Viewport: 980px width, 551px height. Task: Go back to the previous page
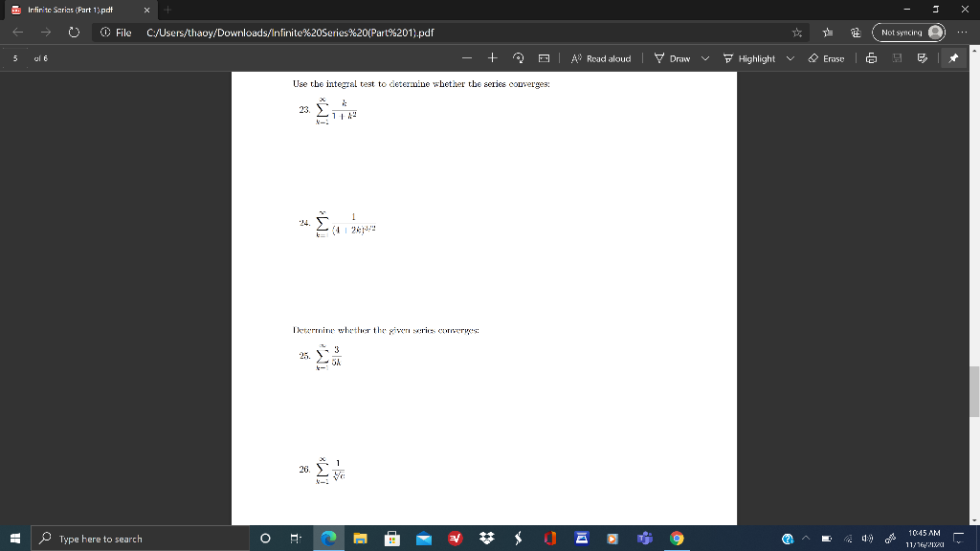pyautogui.click(x=18, y=31)
